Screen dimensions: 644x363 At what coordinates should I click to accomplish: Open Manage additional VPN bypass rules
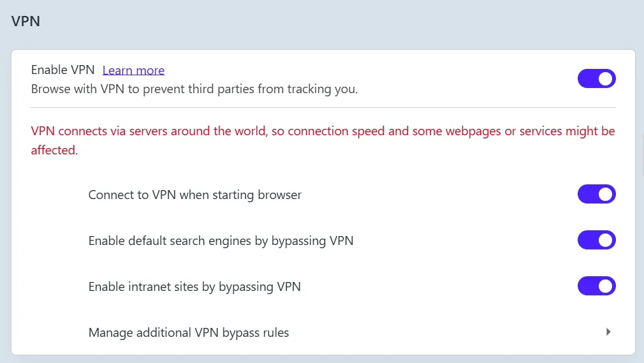coord(189,332)
